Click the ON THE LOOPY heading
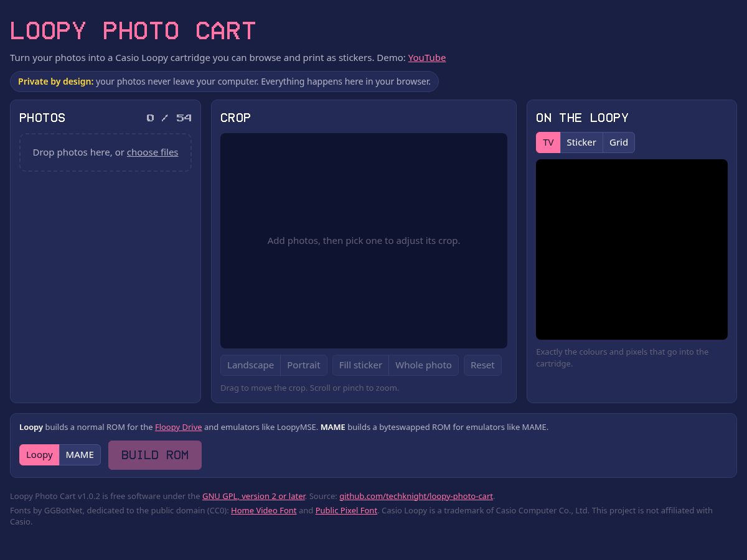This screenshot has width=747, height=560. [x=582, y=118]
